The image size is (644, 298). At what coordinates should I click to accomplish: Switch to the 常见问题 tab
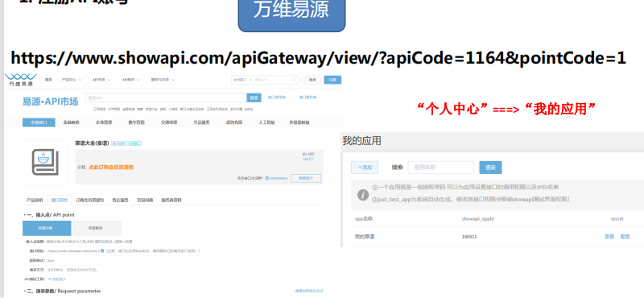pos(145,201)
